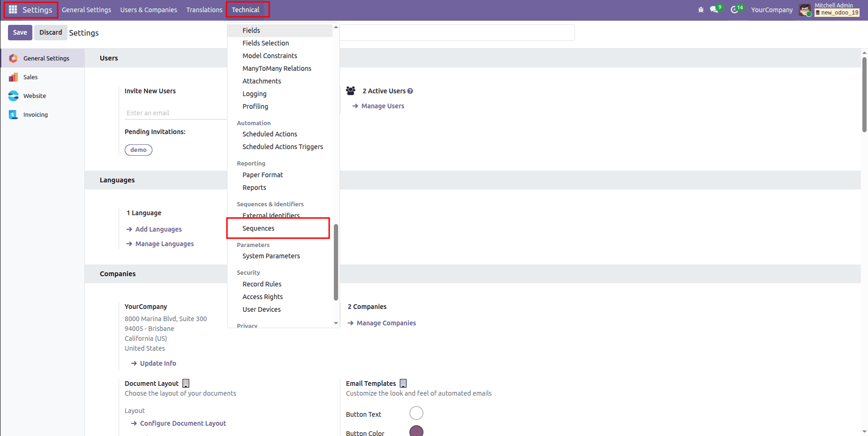
Task: Open the Activities clock icon with 14 badge
Action: pos(735,9)
